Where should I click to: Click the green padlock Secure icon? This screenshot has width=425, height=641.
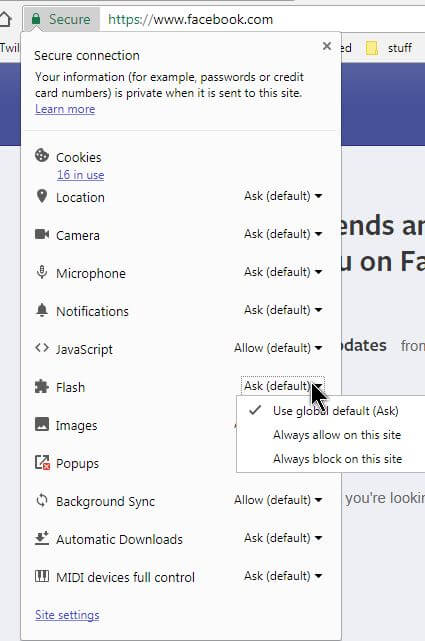point(36,19)
